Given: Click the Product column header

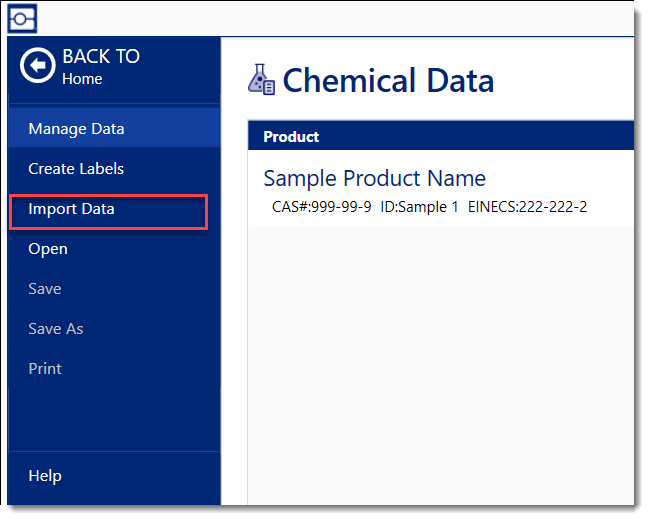Looking at the screenshot, I should pos(291,137).
